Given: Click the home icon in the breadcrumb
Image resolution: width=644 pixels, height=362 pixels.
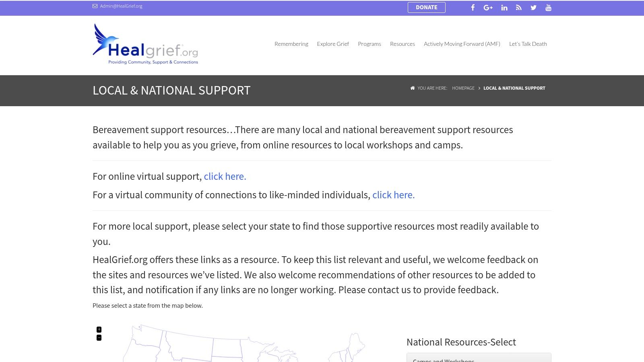Looking at the screenshot, I should click(412, 88).
